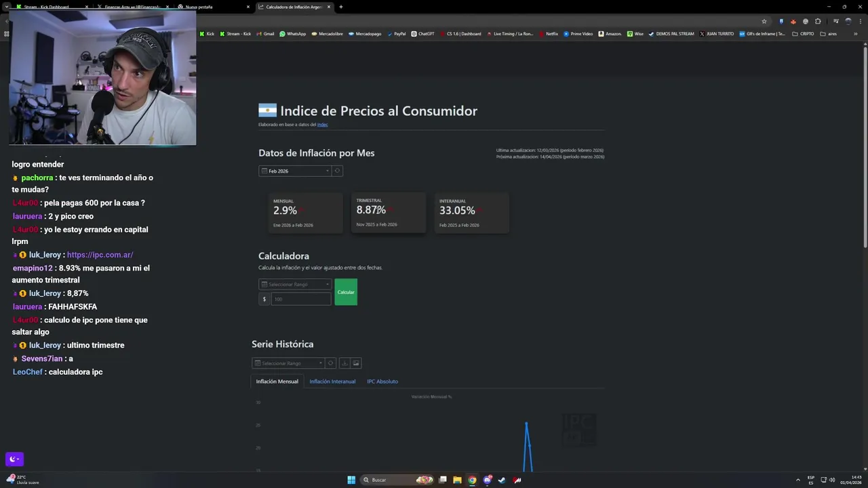The width and height of the screenshot is (868, 488).
Task: Open the Windows Start menu
Action: (351, 480)
